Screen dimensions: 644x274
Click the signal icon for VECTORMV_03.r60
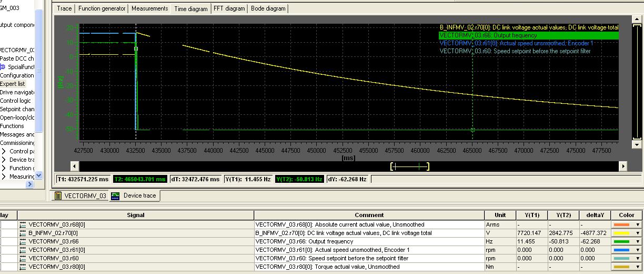(x=23, y=258)
